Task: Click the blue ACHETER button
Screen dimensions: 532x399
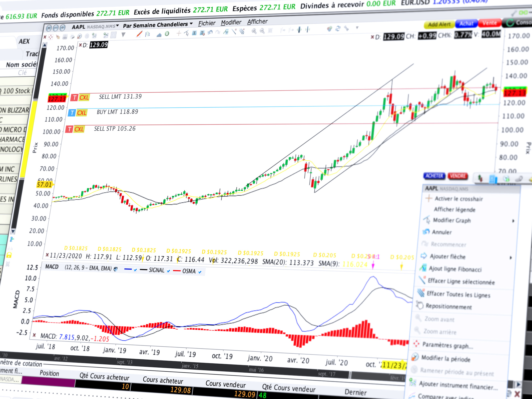Action: [x=434, y=176]
